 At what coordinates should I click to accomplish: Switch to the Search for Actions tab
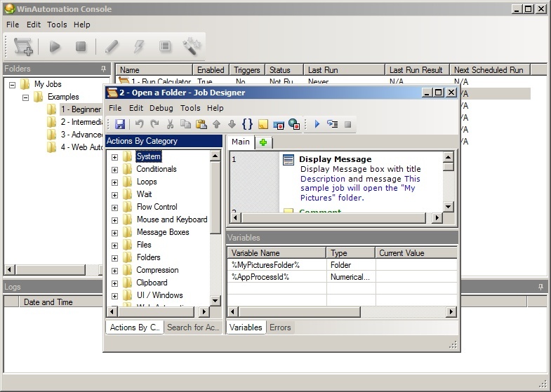click(193, 327)
